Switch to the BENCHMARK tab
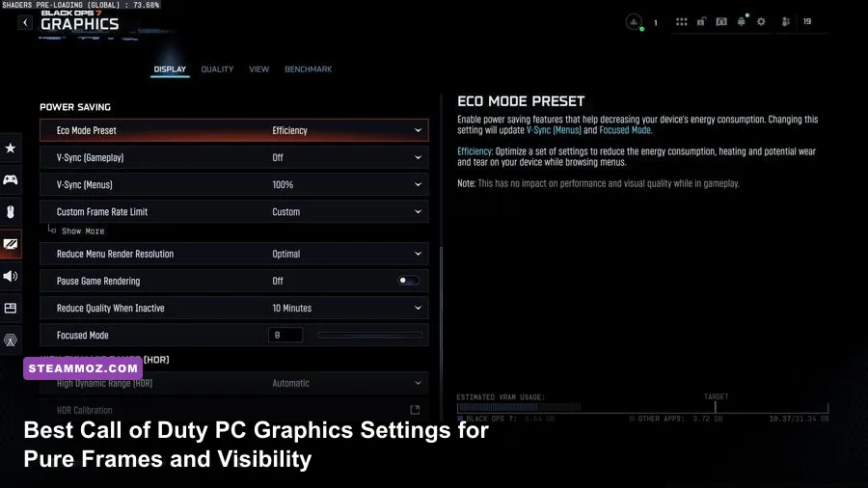Image resolution: width=868 pixels, height=488 pixels. (309, 69)
